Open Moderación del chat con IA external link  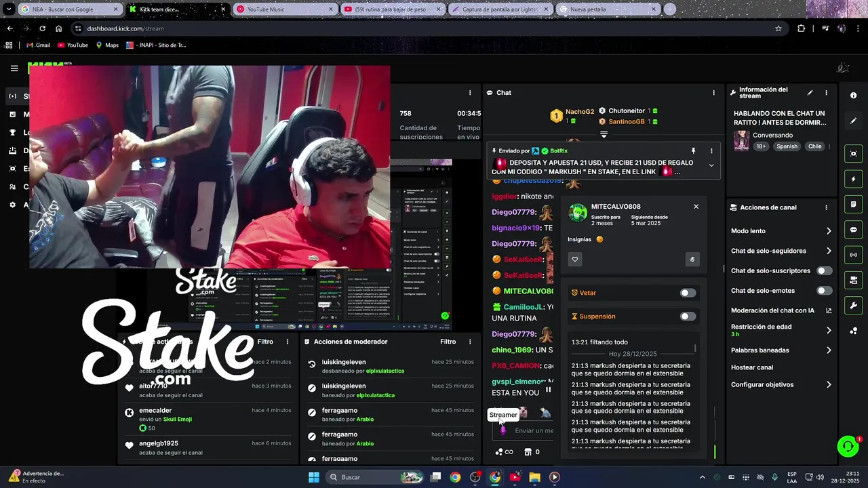tap(829, 310)
